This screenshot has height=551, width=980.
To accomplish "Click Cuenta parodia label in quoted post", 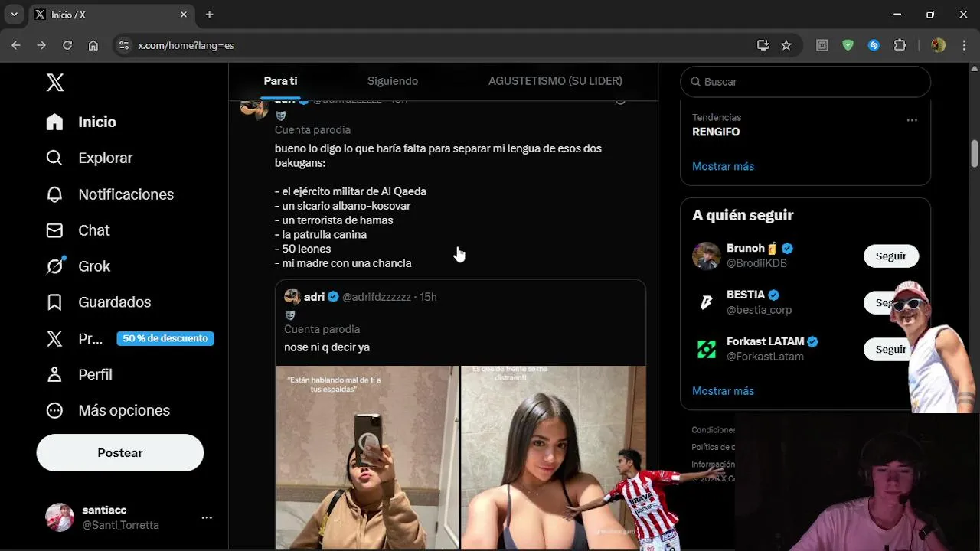I will (x=322, y=329).
